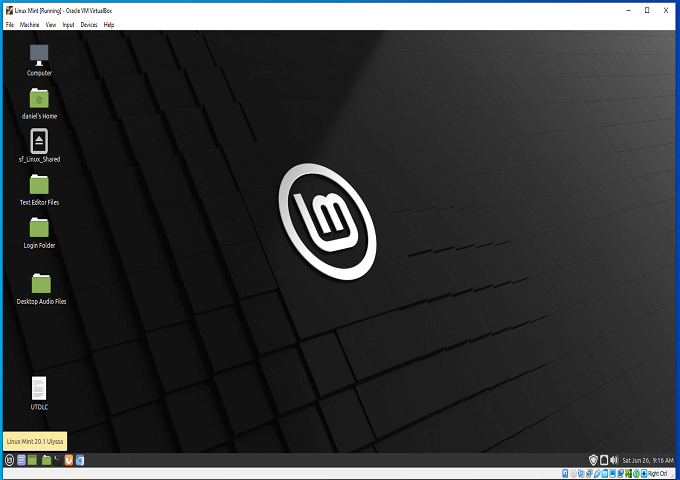The image size is (680, 480).
Task: Open the Devices menu
Action: tap(89, 24)
